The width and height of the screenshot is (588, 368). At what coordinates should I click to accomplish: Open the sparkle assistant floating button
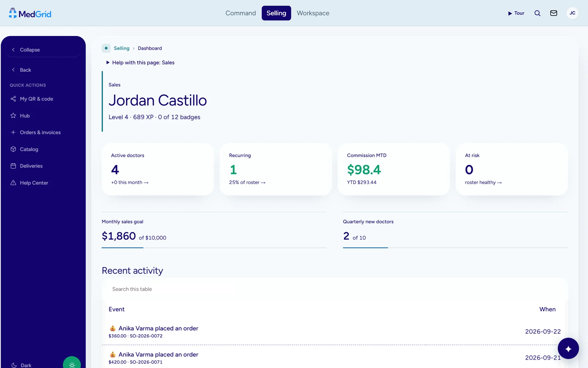coord(568,348)
